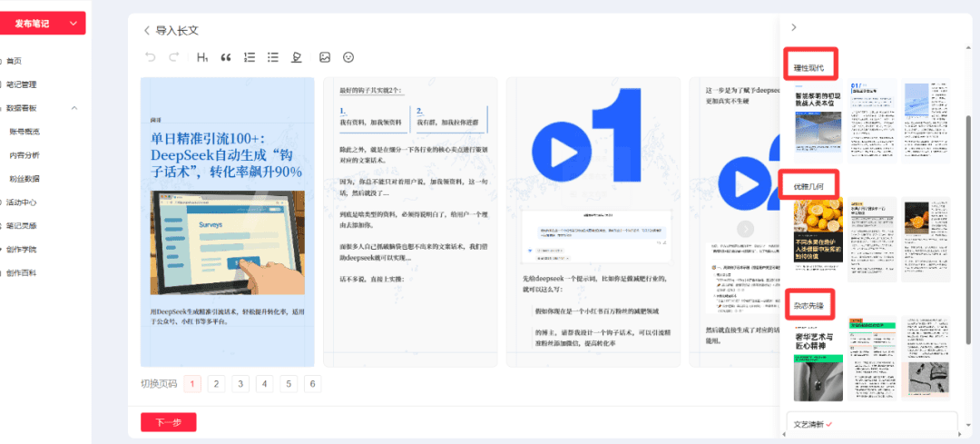Toggle the bulleted list formatting
Viewport: 980px width, 444px height.
pyautogui.click(x=273, y=57)
